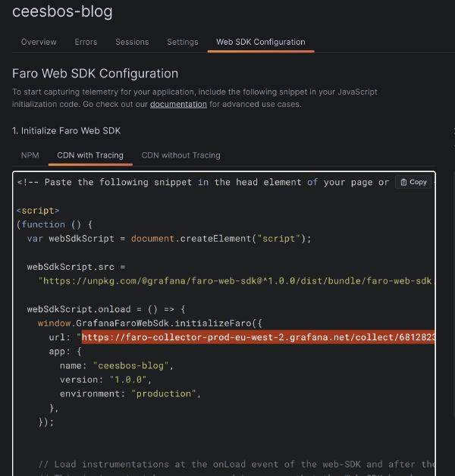Click the highlighted faro-collector URL in the code

pos(258,337)
